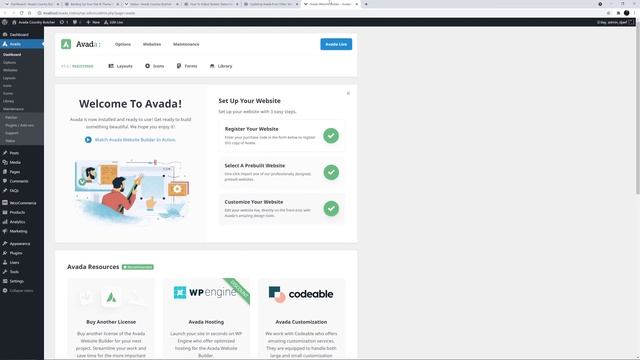Screen dimensions: 640x360
Task: Click Customize Your Website green checkmark
Action: click(331, 209)
